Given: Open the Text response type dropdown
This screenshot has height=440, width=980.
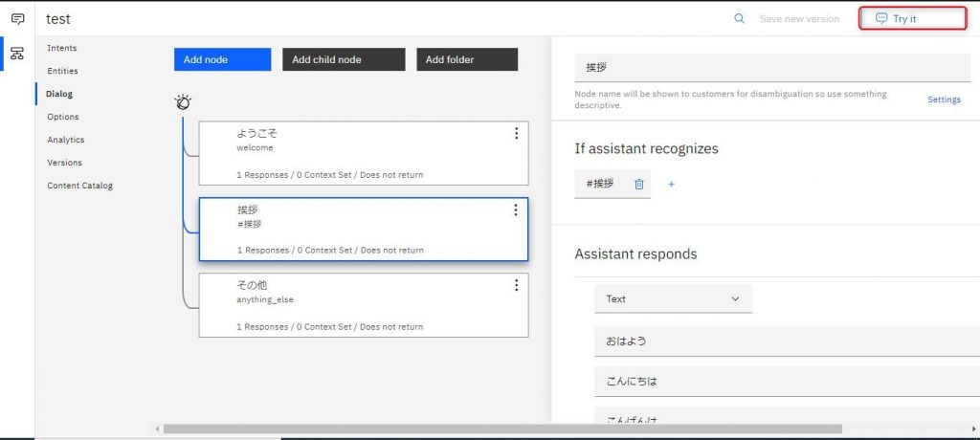Looking at the screenshot, I should pyautogui.click(x=673, y=298).
